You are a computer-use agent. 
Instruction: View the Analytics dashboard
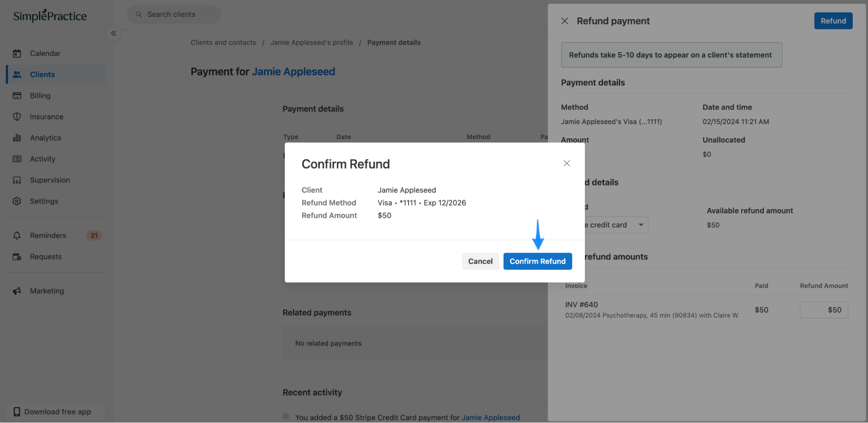[45, 138]
